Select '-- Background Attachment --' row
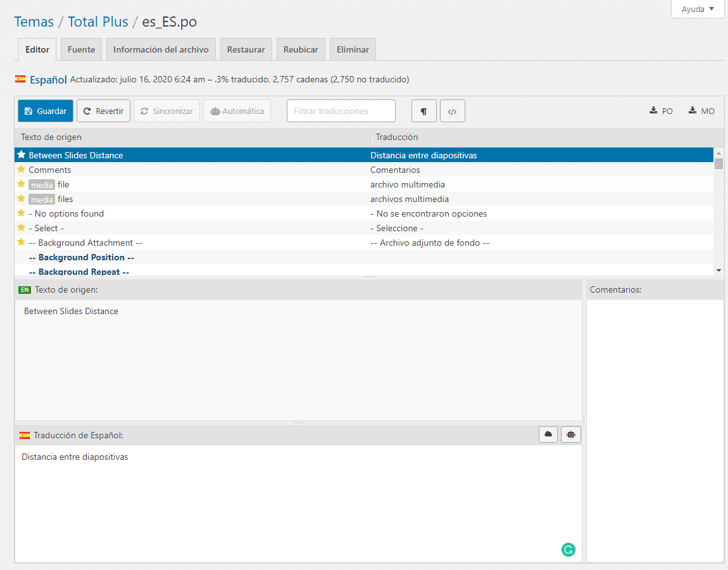This screenshot has height=570, width=728. (x=364, y=243)
